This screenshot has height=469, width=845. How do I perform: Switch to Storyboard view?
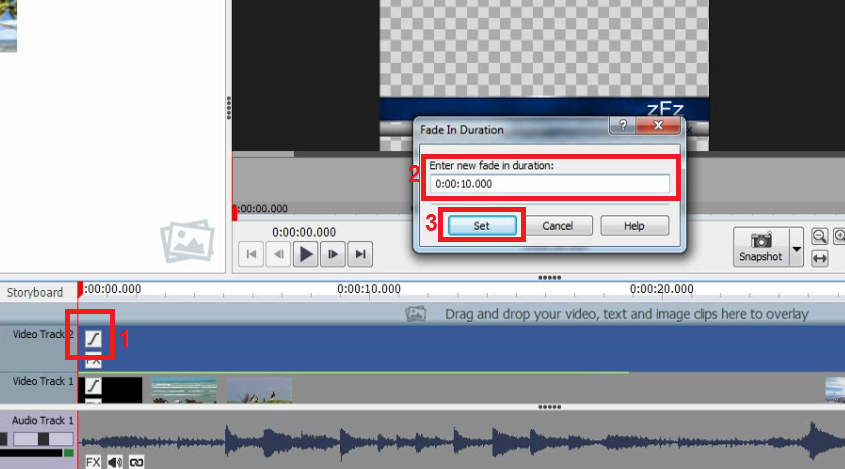35,292
